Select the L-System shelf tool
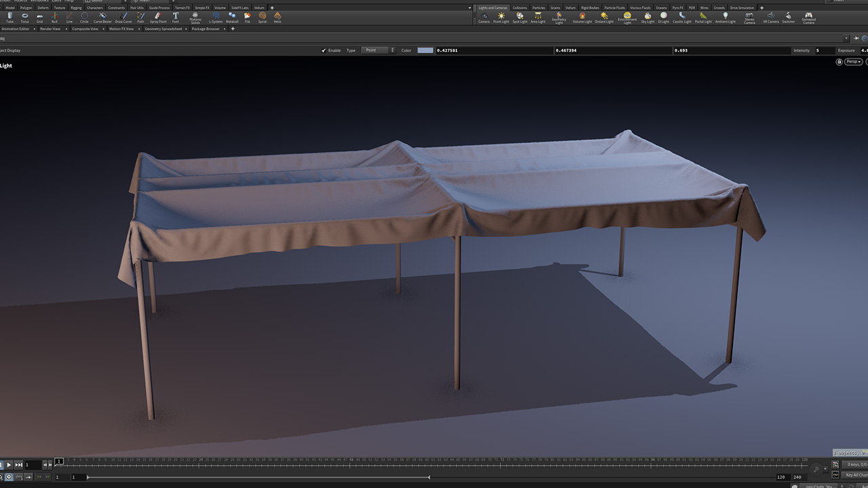Image resolution: width=868 pixels, height=488 pixels. [x=216, y=16]
